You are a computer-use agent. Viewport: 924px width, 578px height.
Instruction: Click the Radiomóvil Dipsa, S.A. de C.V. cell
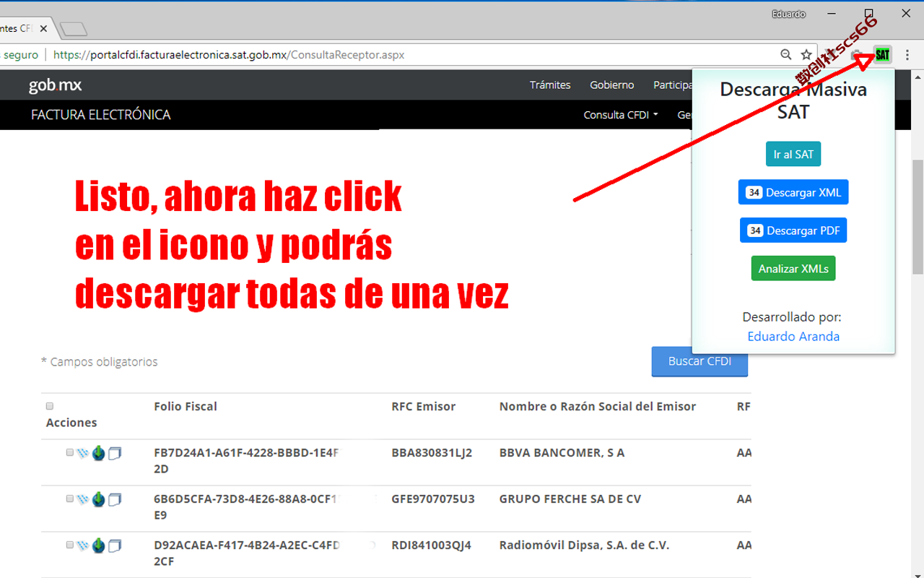click(585, 545)
